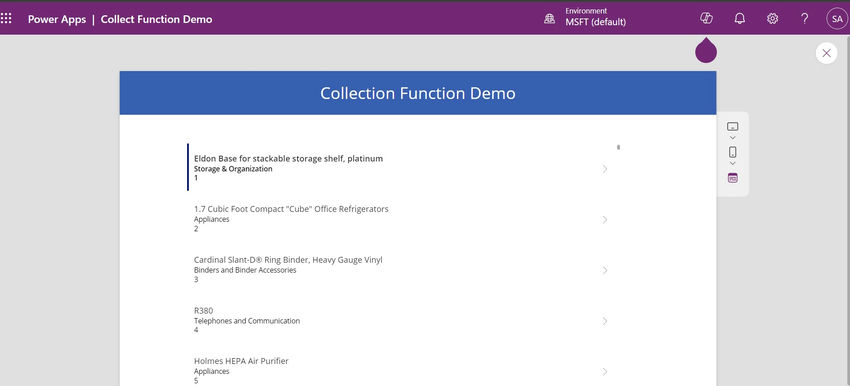Open the settings gear
This screenshot has width=850, height=386.
(772, 18)
